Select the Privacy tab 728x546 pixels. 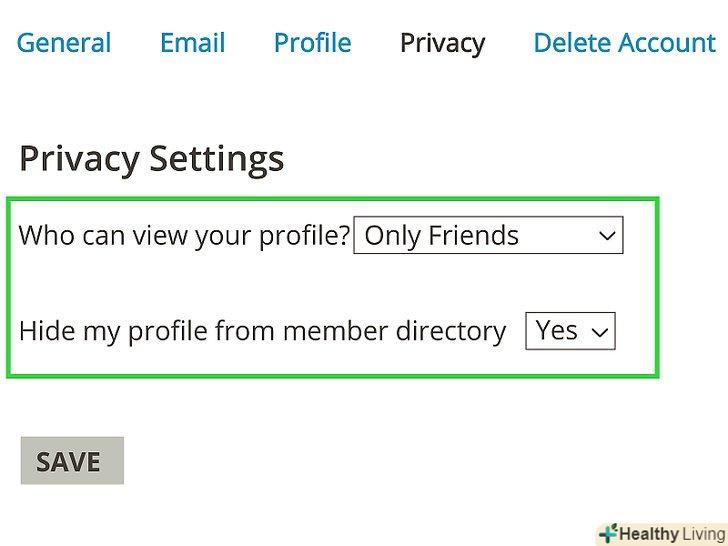tap(442, 43)
